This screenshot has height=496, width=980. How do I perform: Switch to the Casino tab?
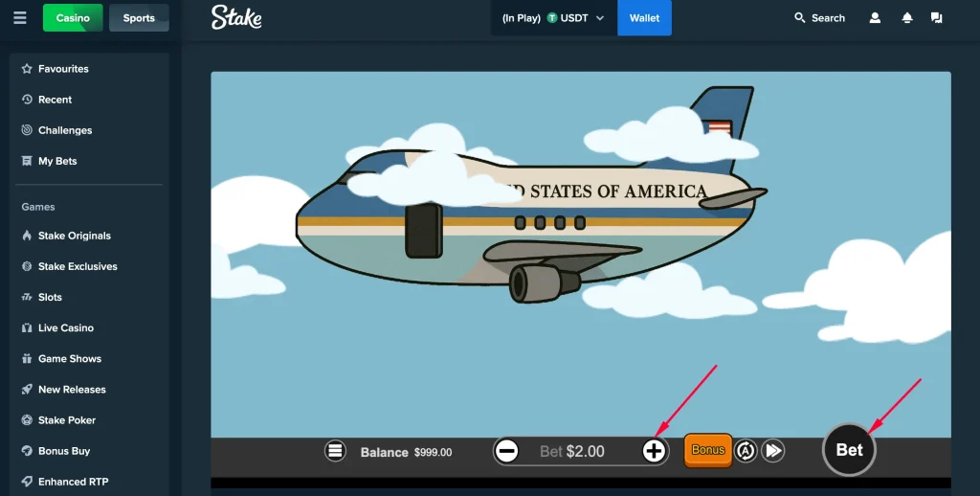pos(73,17)
